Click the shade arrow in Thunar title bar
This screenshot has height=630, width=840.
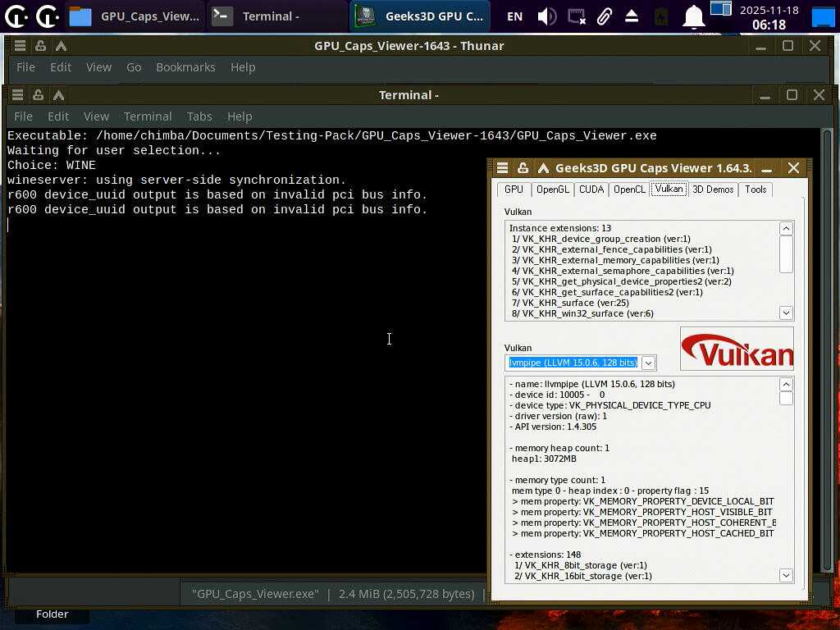(61, 46)
